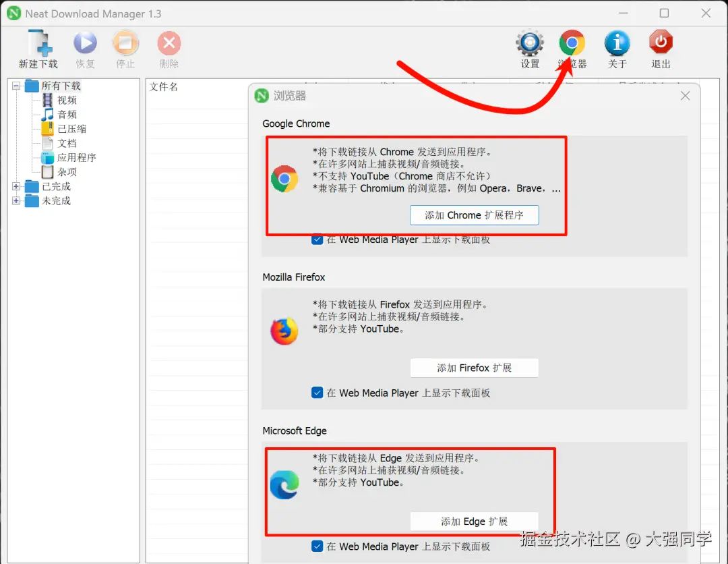Click the Google Chrome section heading
This screenshot has height=564, width=728.
[296, 123]
